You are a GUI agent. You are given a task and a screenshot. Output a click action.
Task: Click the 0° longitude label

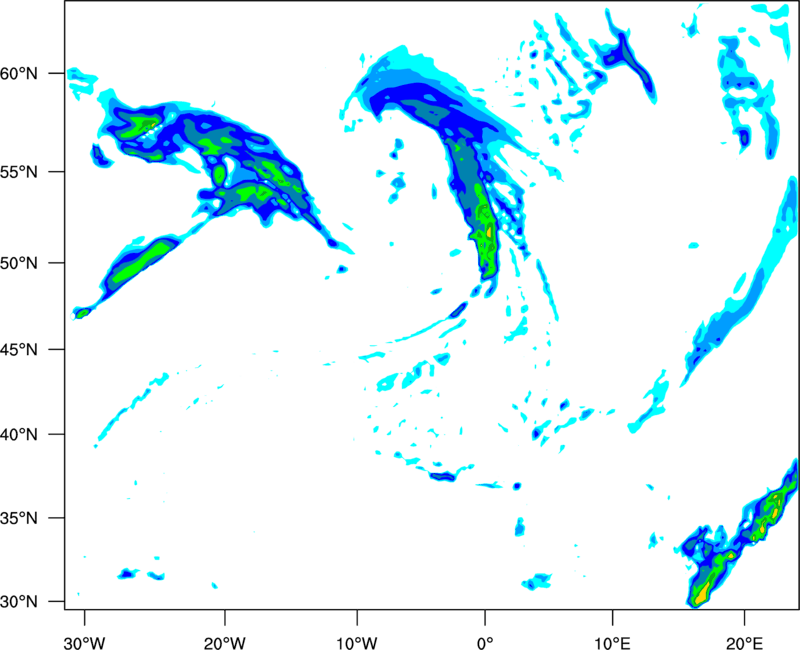485,643
